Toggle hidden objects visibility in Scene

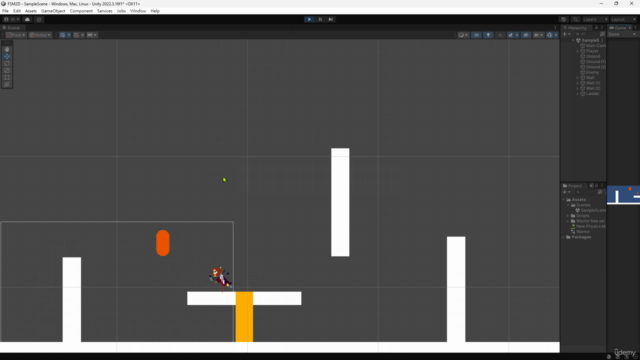coord(526,35)
